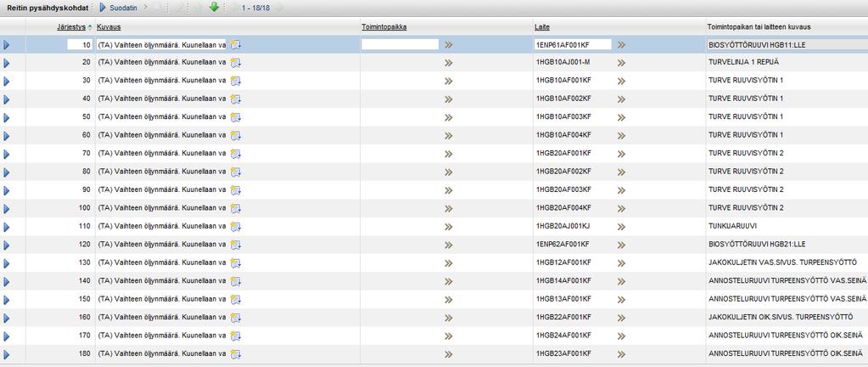Open long description icon in row 10
The height and width of the screenshot is (367, 868).
pyautogui.click(x=236, y=45)
